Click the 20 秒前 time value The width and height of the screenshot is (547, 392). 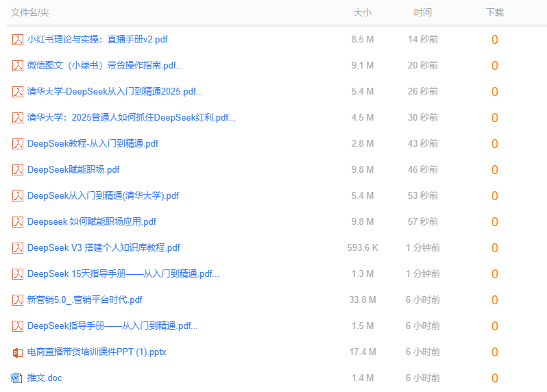tap(423, 66)
